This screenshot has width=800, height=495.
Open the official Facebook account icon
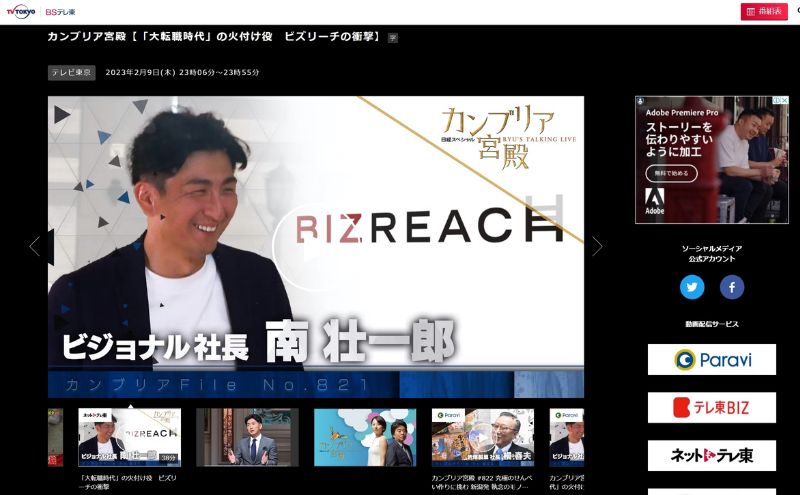(732, 287)
